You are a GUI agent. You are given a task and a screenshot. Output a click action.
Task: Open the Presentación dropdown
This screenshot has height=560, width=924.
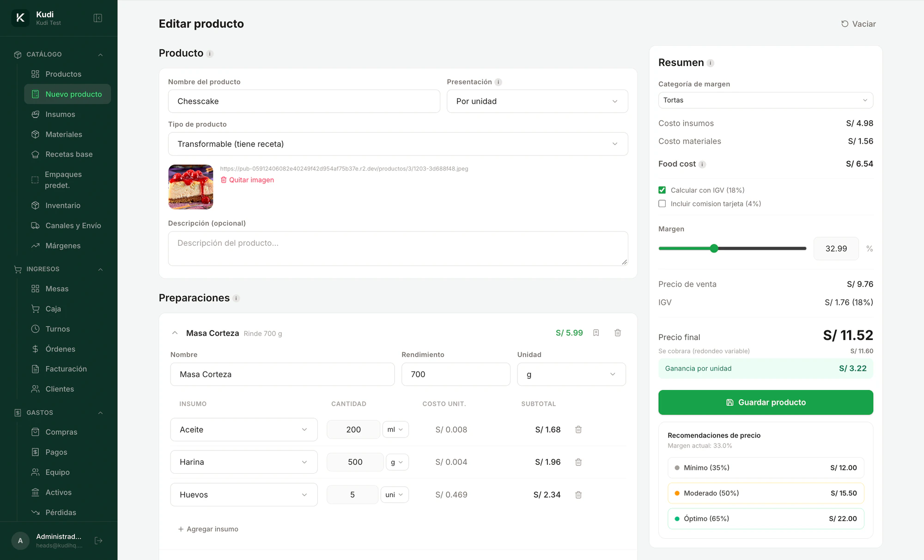(537, 101)
